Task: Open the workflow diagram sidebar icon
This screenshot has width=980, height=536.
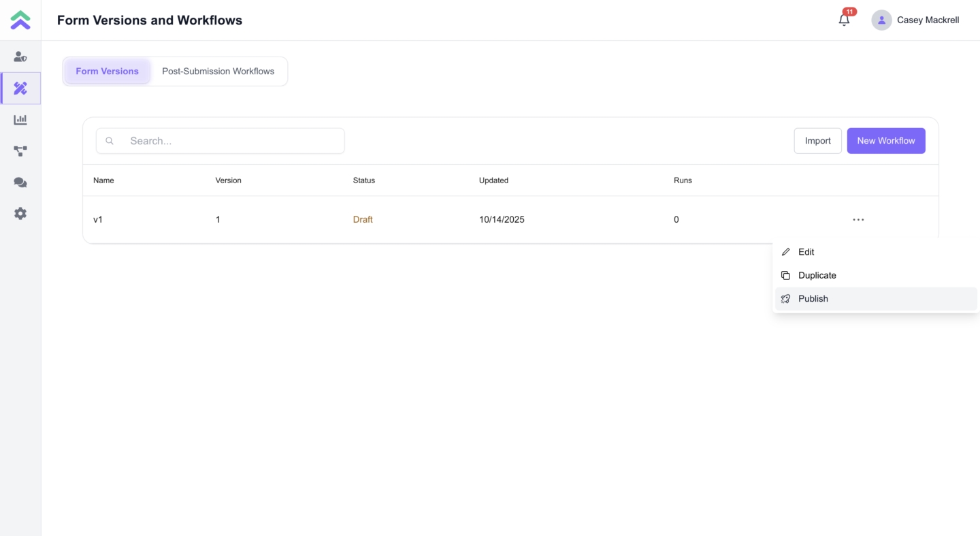Action: [x=20, y=151]
